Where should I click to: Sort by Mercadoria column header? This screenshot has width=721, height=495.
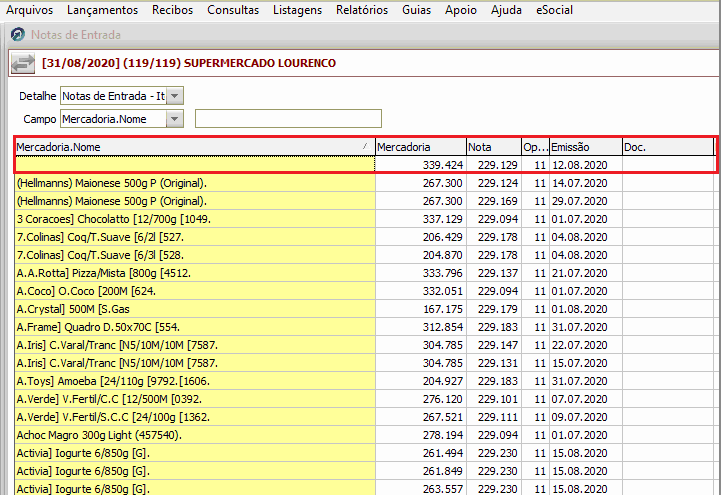pyautogui.click(x=421, y=147)
